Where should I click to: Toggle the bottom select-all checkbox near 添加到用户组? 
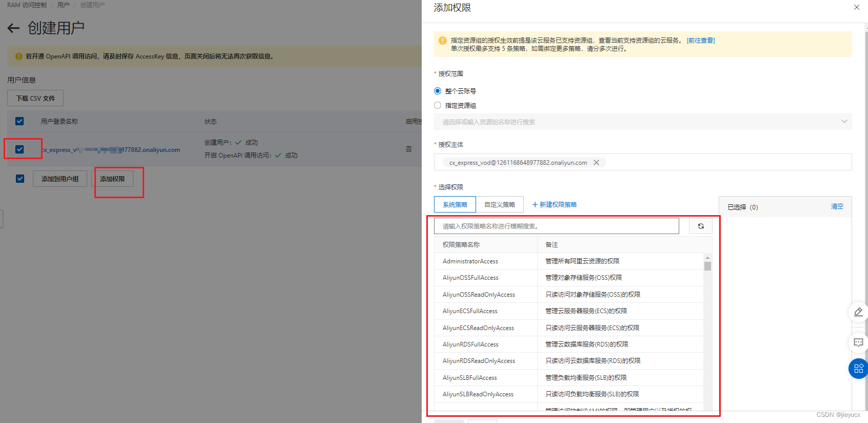19,179
